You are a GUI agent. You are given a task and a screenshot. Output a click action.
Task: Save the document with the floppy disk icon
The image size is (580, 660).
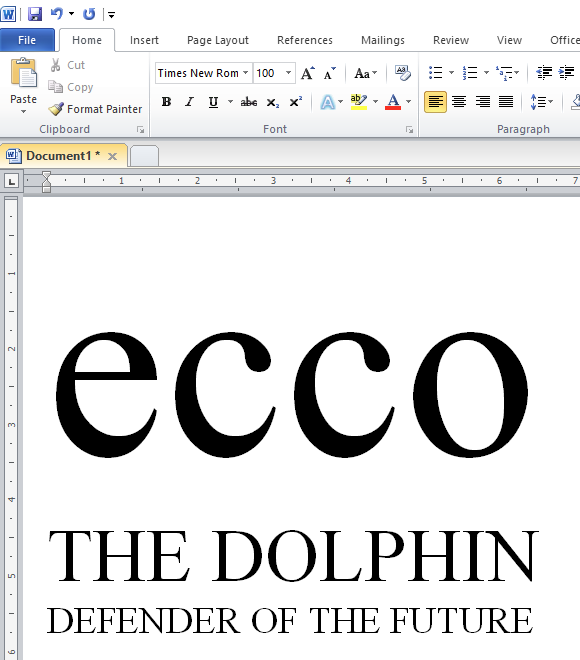pyautogui.click(x=35, y=14)
